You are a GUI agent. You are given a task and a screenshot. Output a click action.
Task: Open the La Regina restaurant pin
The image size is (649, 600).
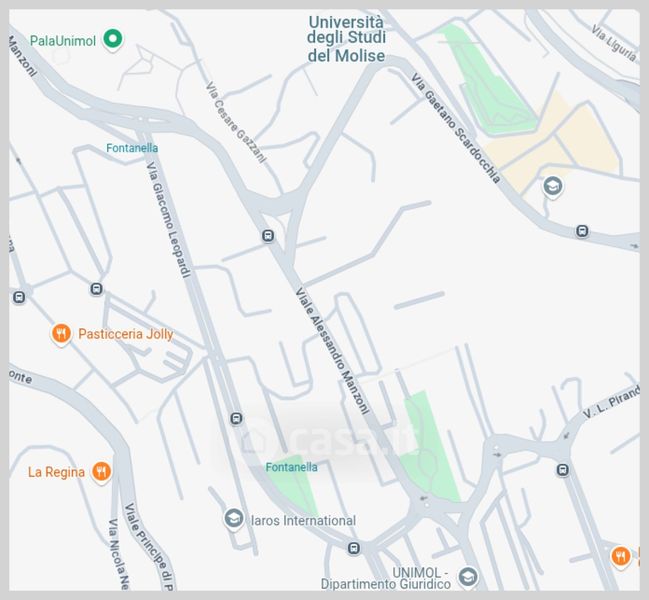pos(101,472)
